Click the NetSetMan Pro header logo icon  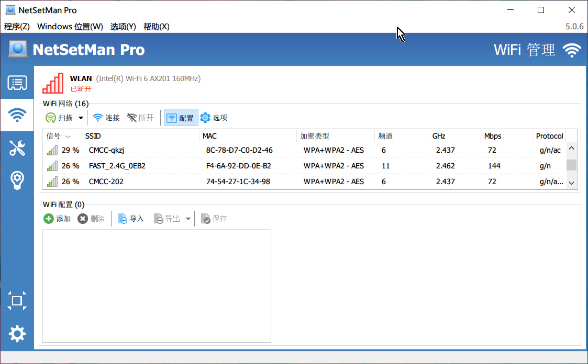pos(18,50)
